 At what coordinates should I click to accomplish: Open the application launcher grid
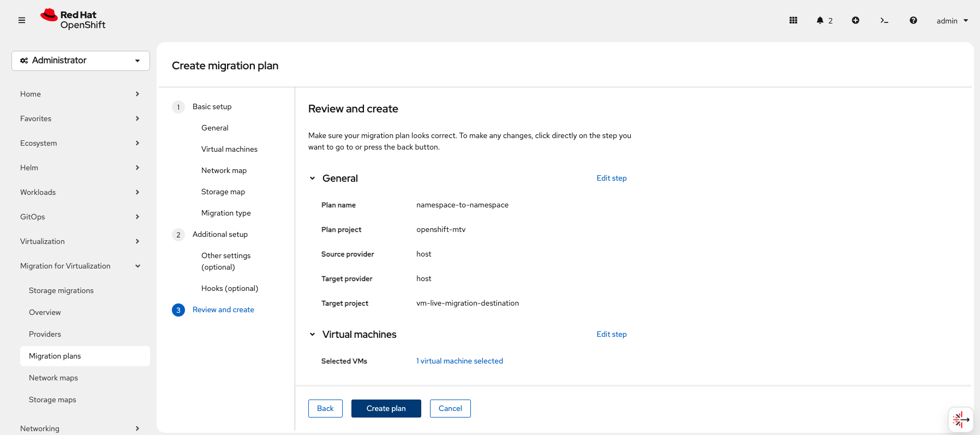[x=793, y=20]
